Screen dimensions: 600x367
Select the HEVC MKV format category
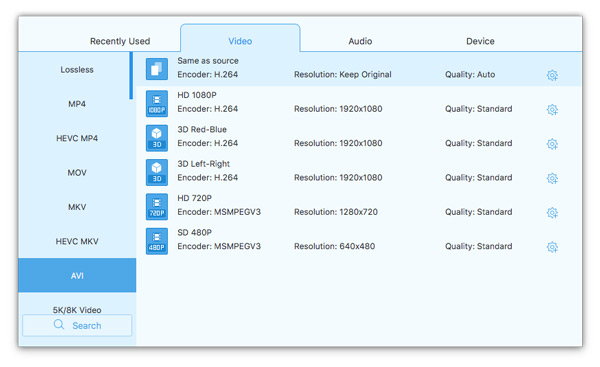[x=77, y=241]
